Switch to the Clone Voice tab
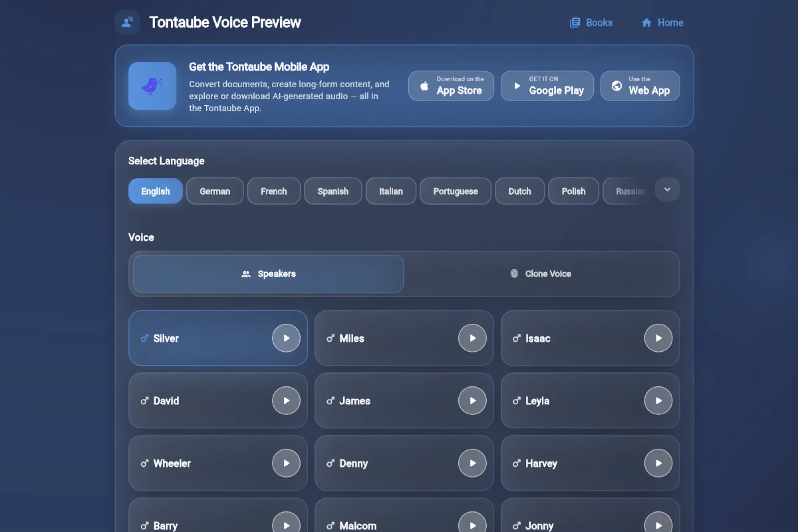The width and height of the screenshot is (798, 532). click(x=541, y=274)
